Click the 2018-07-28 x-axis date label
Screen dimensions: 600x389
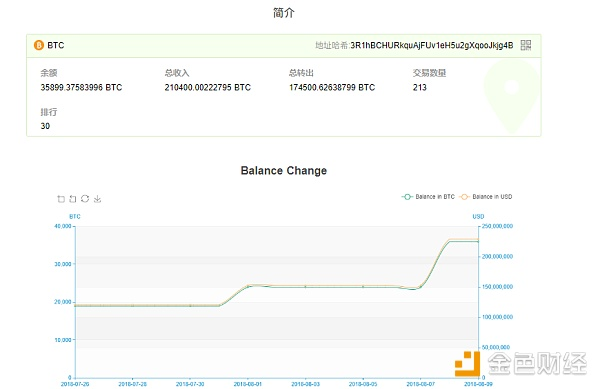[132, 384]
